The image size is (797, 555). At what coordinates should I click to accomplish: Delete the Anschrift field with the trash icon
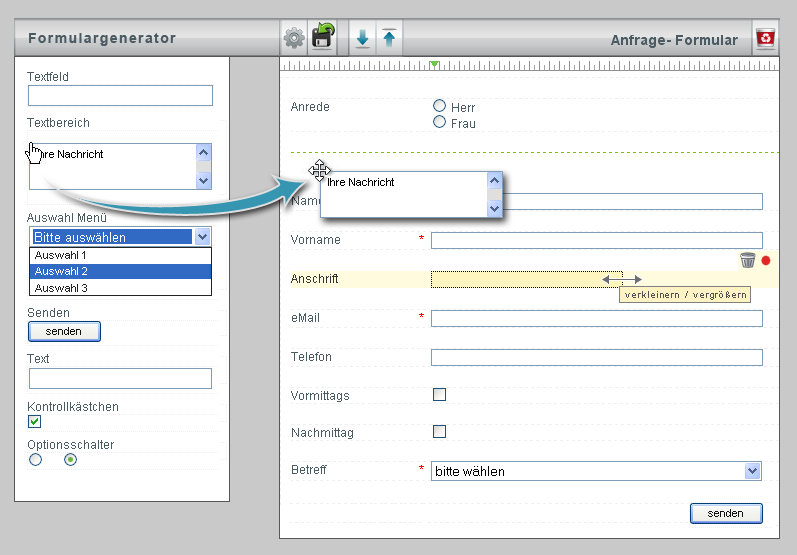click(747, 260)
